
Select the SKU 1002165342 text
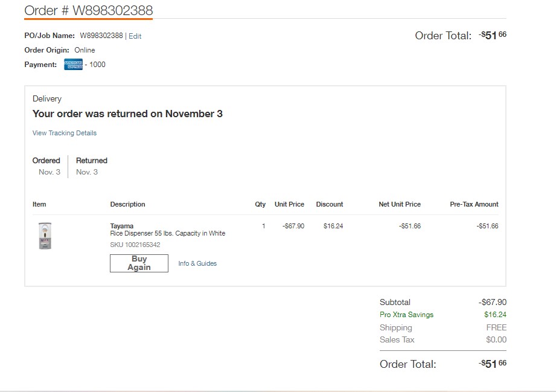point(135,245)
